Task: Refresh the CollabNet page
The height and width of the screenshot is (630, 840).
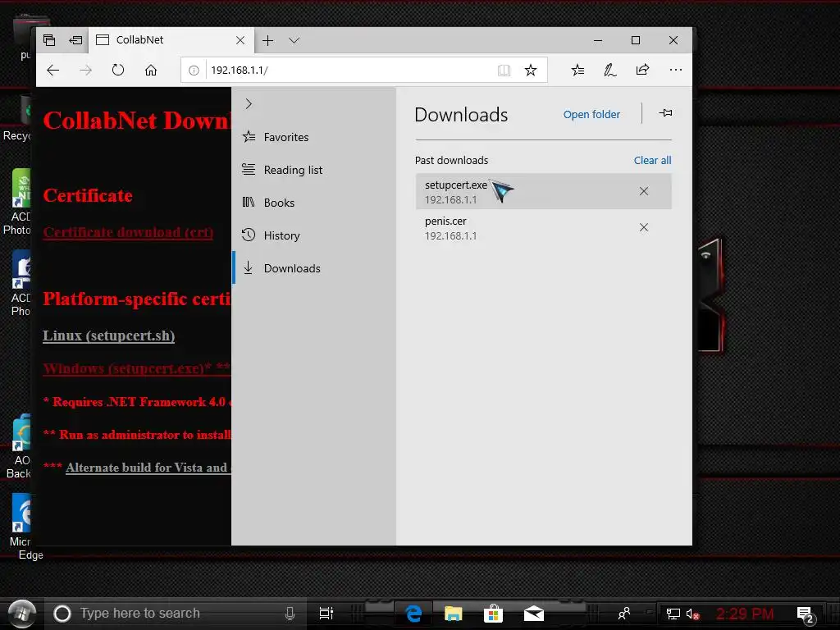Action: point(118,71)
